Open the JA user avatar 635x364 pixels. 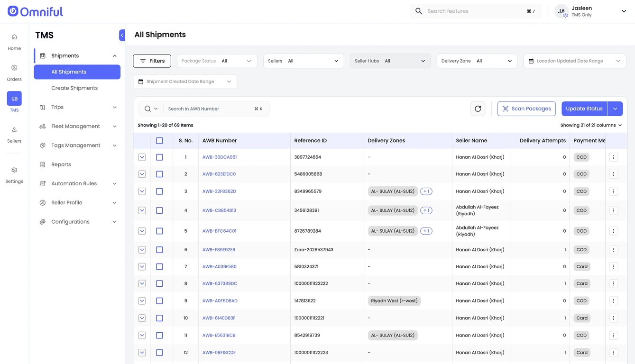point(561,11)
